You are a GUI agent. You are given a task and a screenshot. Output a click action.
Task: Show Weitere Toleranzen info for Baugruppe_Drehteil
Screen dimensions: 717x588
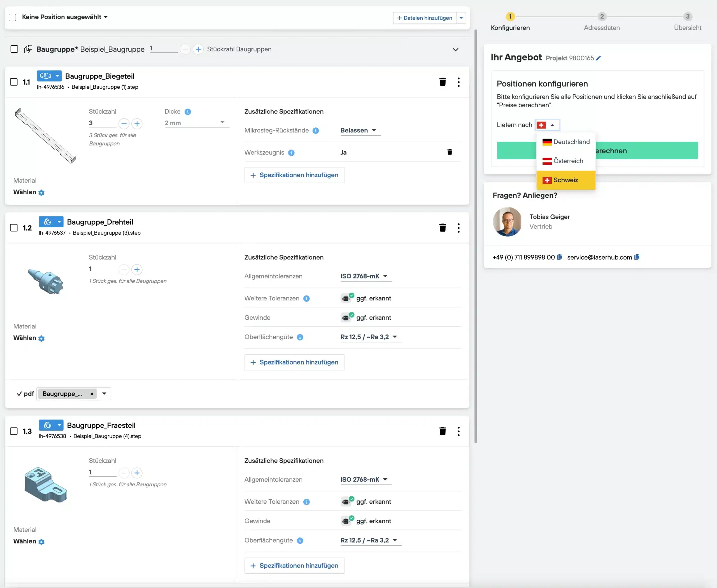click(x=306, y=298)
